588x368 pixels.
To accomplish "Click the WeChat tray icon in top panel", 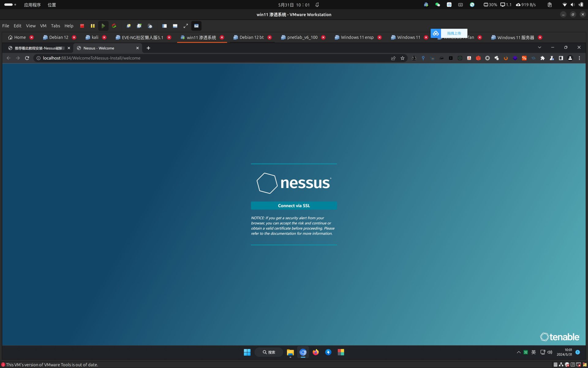I will (438, 5).
